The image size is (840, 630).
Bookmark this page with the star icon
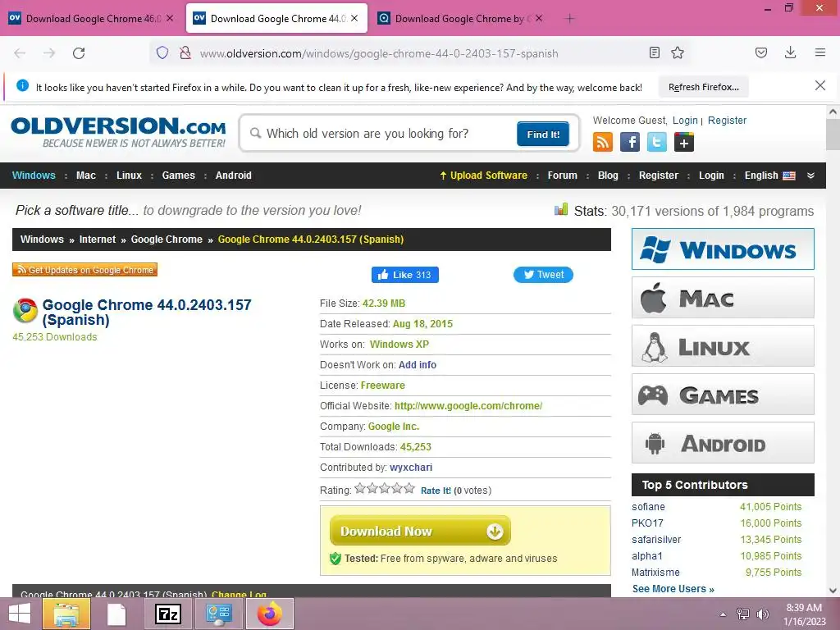678,52
